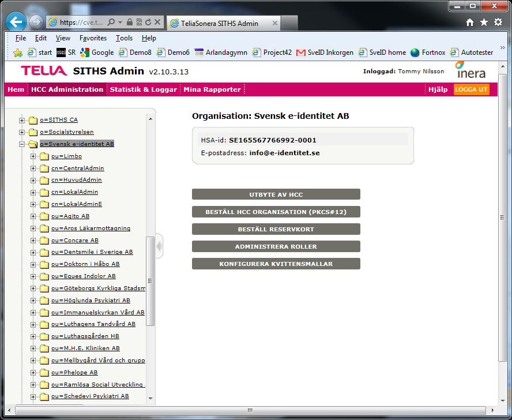Viewport: 512px width, 420px height.
Task: Expand the o=SITHS CA tree node
Action: 21,120
